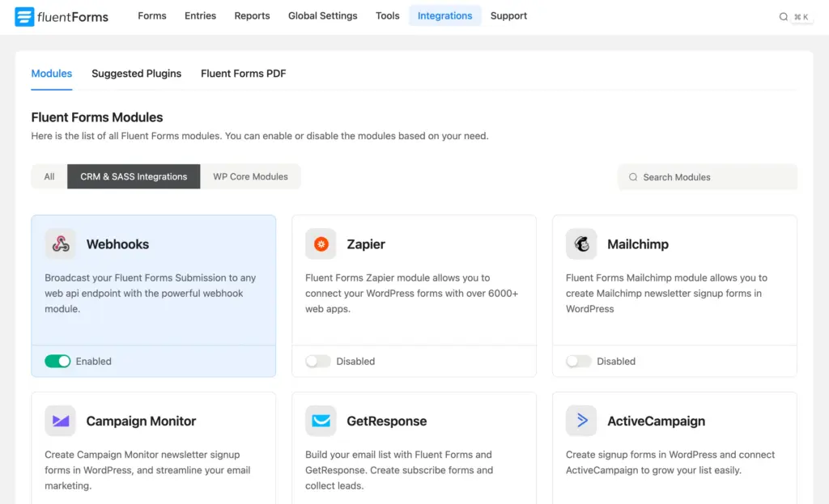
Task: Click the Campaign Monitor card title
Action: (141, 421)
